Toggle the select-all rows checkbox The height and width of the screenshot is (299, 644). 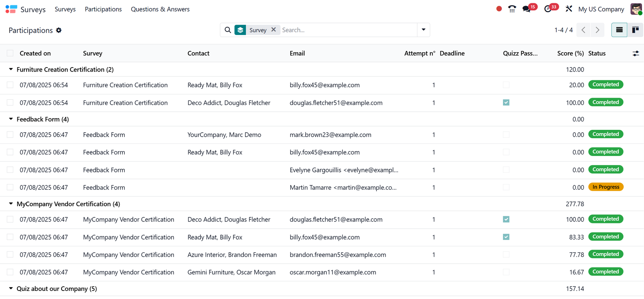pyautogui.click(x=10, y=53)
